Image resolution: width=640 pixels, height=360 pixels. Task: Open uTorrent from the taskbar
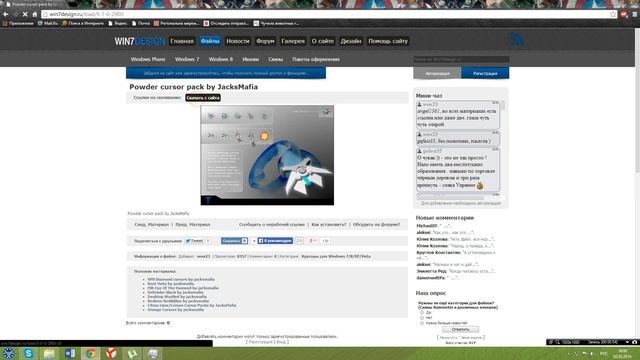(132, 353)
